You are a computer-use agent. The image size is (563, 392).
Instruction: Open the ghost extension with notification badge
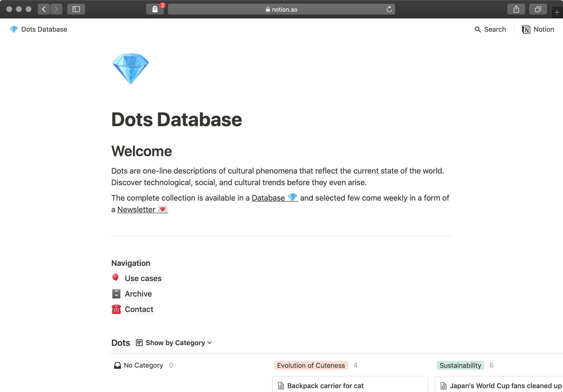click(x=155, y=9)
